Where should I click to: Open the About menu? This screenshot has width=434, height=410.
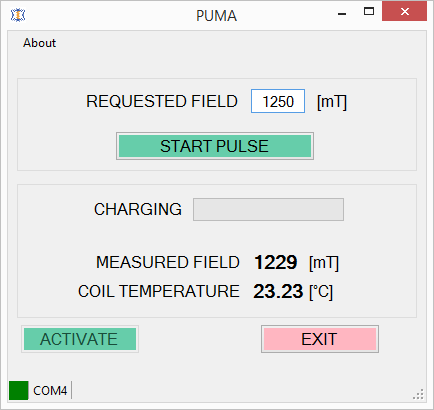(x=39, y=43)
